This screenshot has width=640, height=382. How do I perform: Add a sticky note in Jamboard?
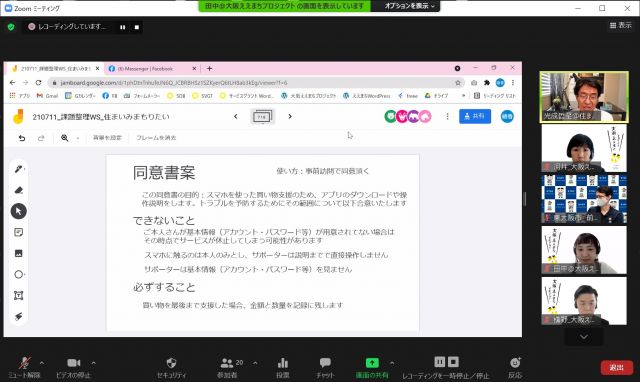pos(18,232)
